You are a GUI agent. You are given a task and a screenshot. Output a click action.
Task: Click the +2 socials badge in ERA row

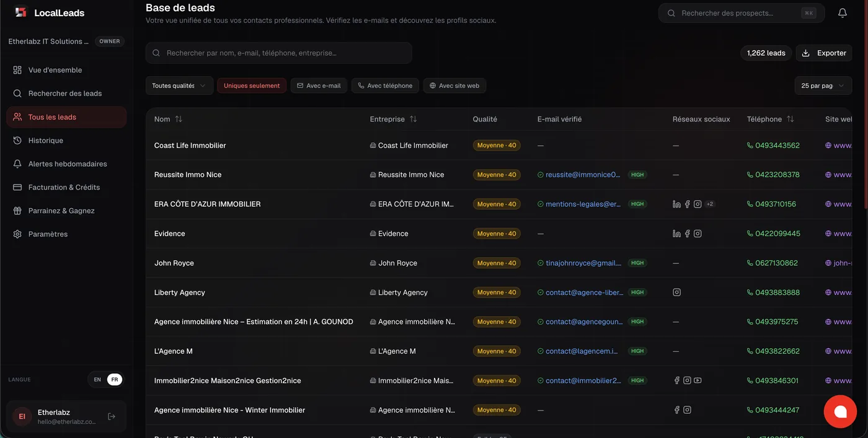[x=710, y=204]
